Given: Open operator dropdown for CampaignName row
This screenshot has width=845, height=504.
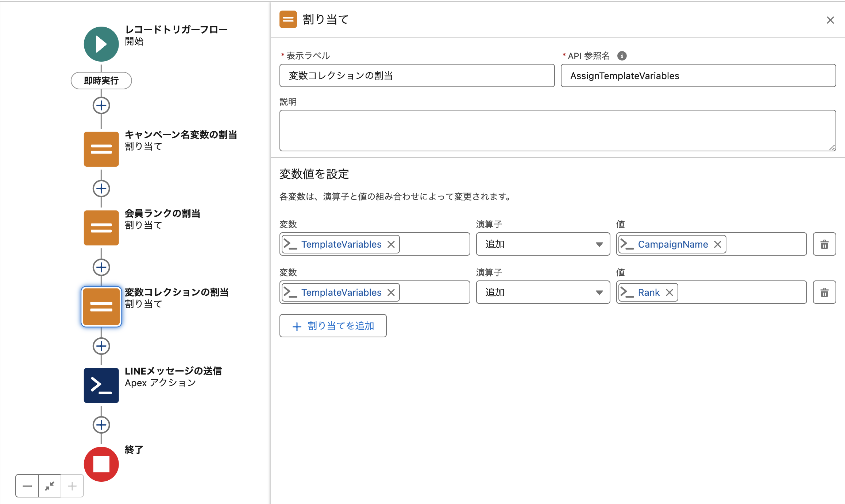Looking at the screenshot, I should coord(543,244).
